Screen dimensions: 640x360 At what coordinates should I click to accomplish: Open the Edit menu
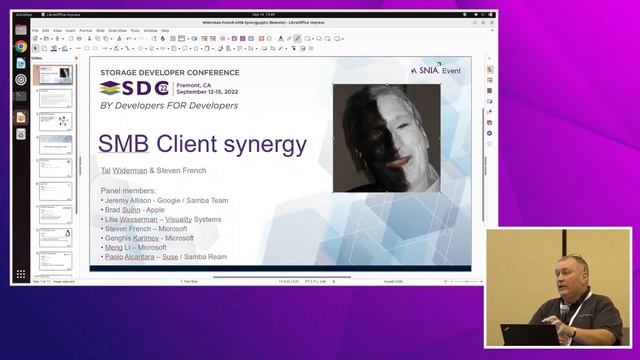click(45, 31)
